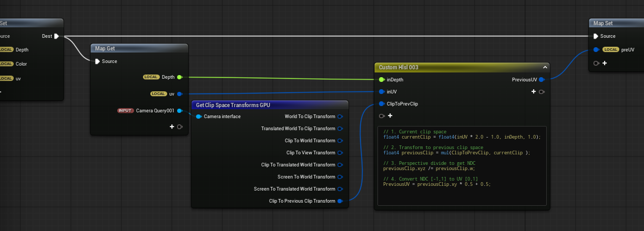
Task: Click the PreviousUV output pin
Action: pyautogui.click(x=541, y=80)
